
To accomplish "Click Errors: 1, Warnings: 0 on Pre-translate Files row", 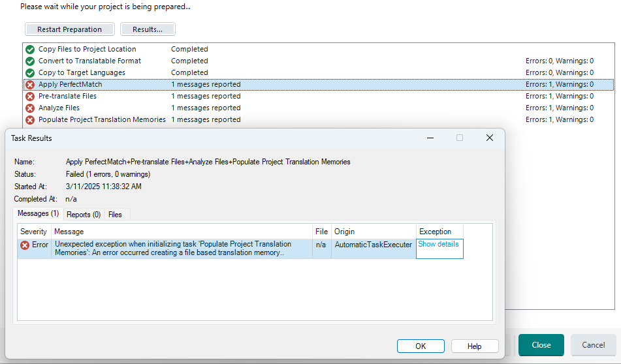I will click(560, 96).
